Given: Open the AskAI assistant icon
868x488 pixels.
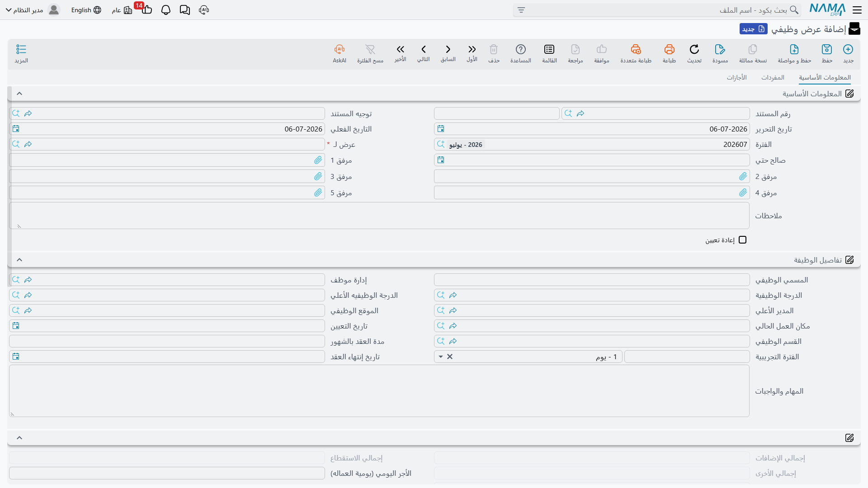Looking at the screenshot, I should (340, 49).
